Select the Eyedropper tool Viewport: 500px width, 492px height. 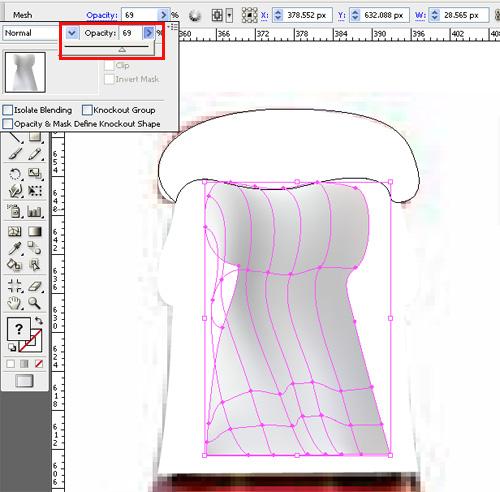(15, 248)
